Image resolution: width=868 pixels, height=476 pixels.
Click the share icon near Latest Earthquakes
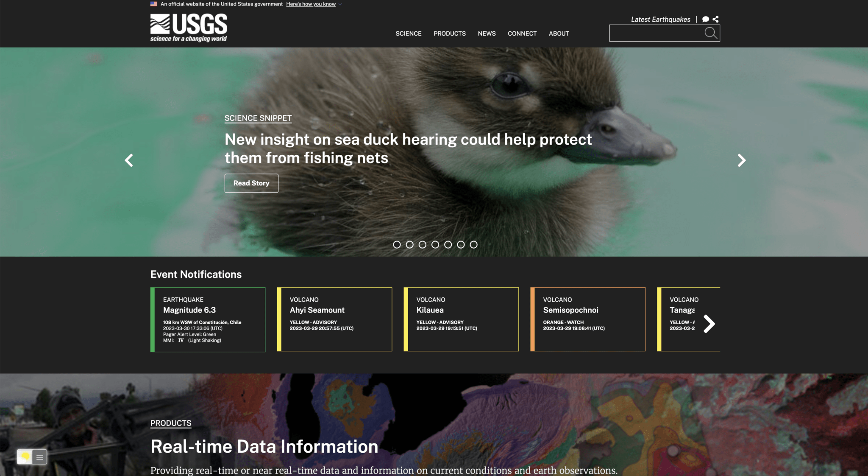716,19
